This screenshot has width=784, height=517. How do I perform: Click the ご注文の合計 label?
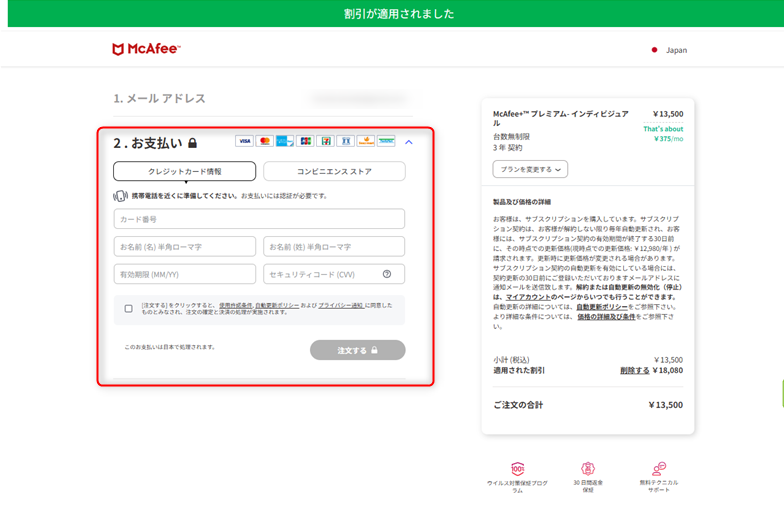click(518, 405)
